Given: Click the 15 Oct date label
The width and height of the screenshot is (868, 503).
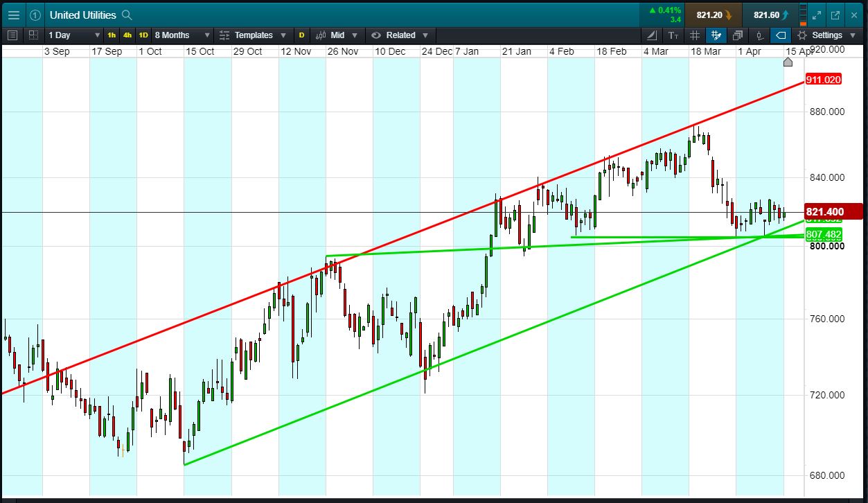Looking at the screenshot, I should (x=200, y=51).
